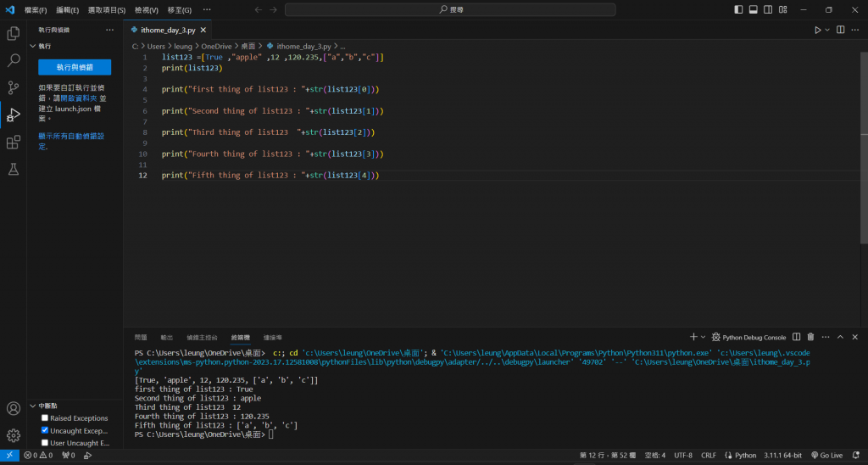Uncheck Uncaught Exceptions checkbox
Viewport: 868px width, 465px height.
tap(45, 430)
